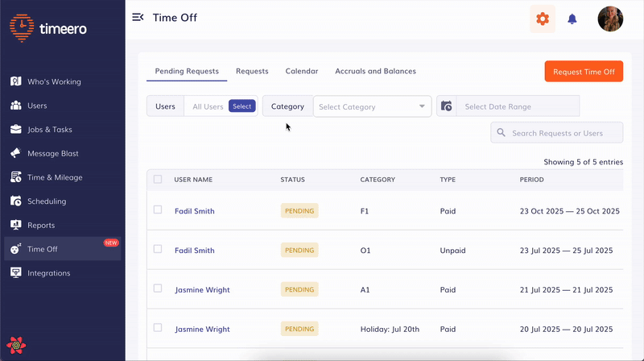Switch to the Accruals and Balances tab
This screenshot has height=361, width=644.
(375, 71)
